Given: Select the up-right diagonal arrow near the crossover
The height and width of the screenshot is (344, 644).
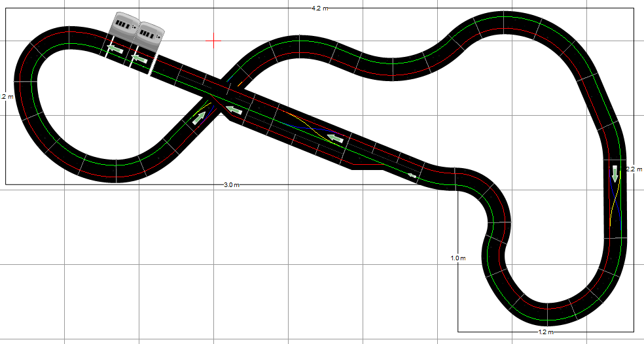Looking at the screenshot, I should pyautogui.click(x=199, y=118).
